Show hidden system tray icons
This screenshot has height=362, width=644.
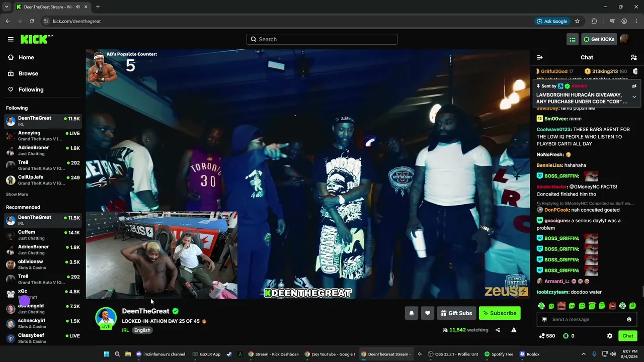584,354
